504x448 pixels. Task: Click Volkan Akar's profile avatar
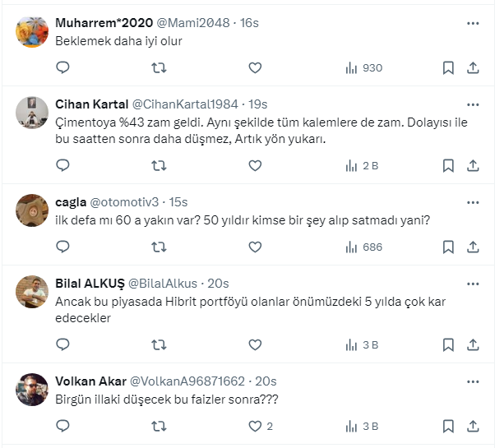[x=33, y=389]
